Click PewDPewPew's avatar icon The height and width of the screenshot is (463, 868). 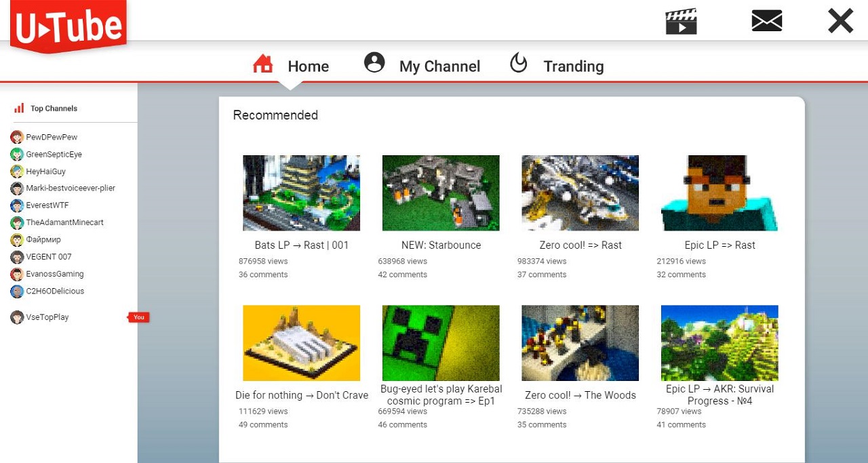click(x=17, y=138)
